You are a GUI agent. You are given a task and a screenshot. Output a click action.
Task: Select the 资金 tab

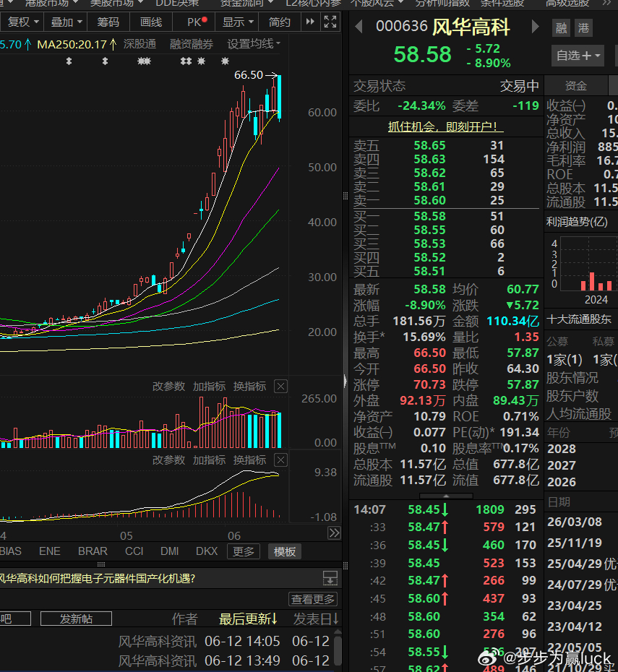click(x=575, y=86)
